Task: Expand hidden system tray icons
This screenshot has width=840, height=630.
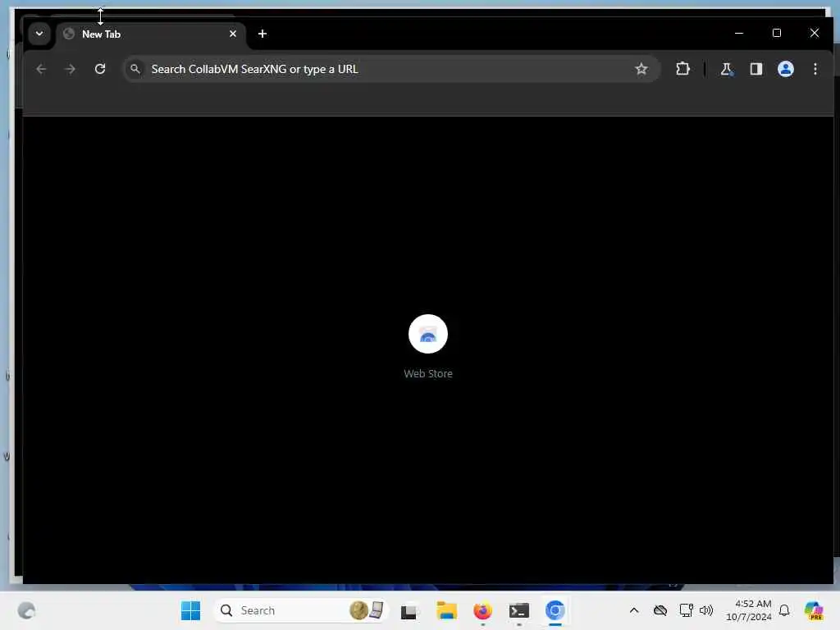Action: pos(634,610)
